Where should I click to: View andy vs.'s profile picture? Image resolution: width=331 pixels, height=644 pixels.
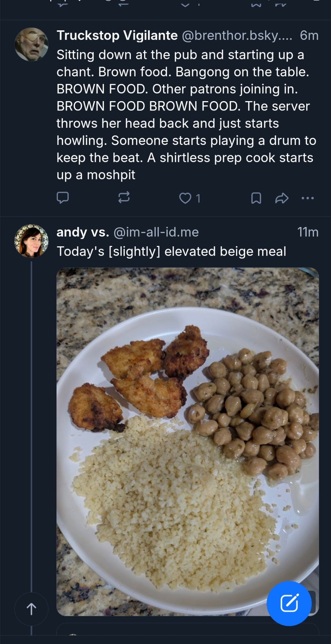[32, 241]
